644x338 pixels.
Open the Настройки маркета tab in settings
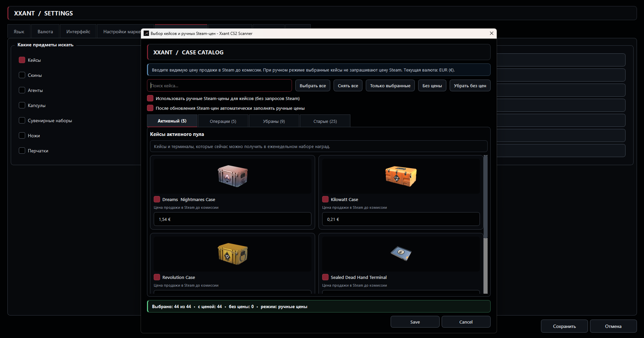119,32
